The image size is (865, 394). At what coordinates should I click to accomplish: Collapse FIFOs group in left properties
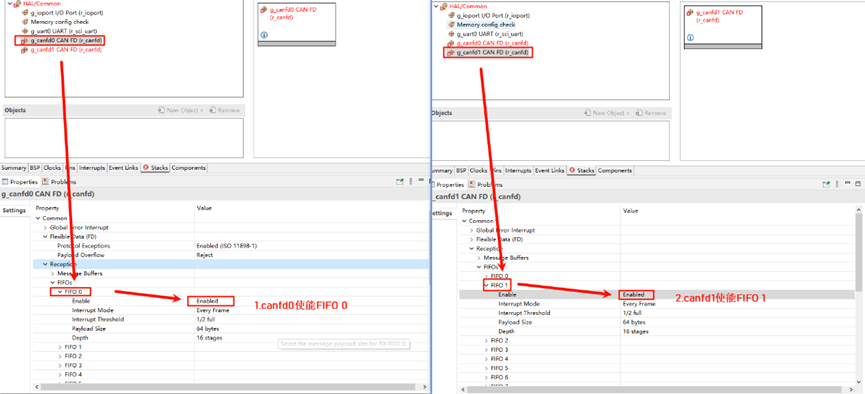click(x=52, y=283)
